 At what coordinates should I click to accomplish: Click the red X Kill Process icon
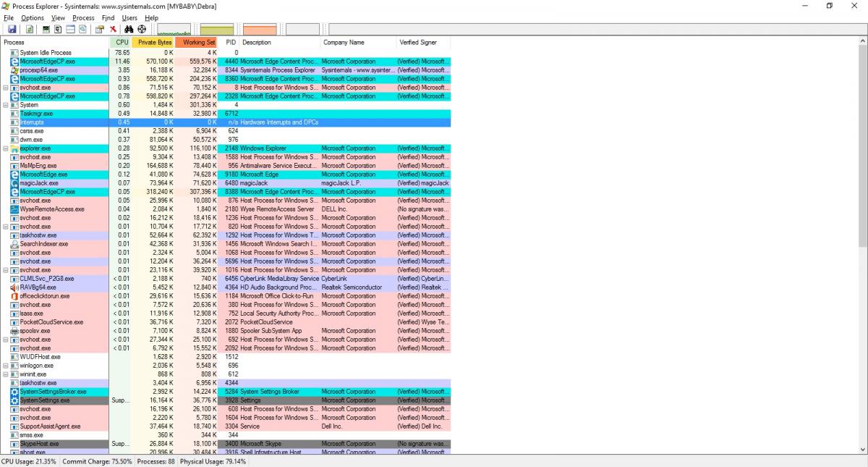click(x=113, y=29)
